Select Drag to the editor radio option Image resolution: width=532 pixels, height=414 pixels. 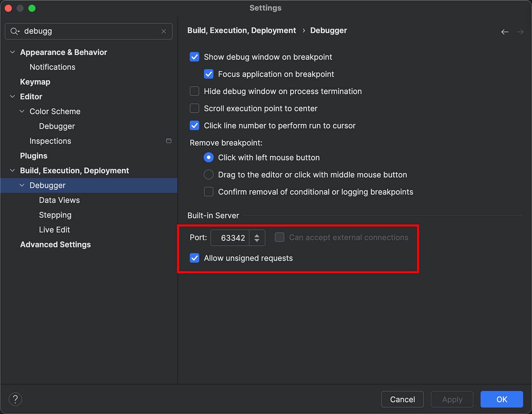tap(209, 174)
